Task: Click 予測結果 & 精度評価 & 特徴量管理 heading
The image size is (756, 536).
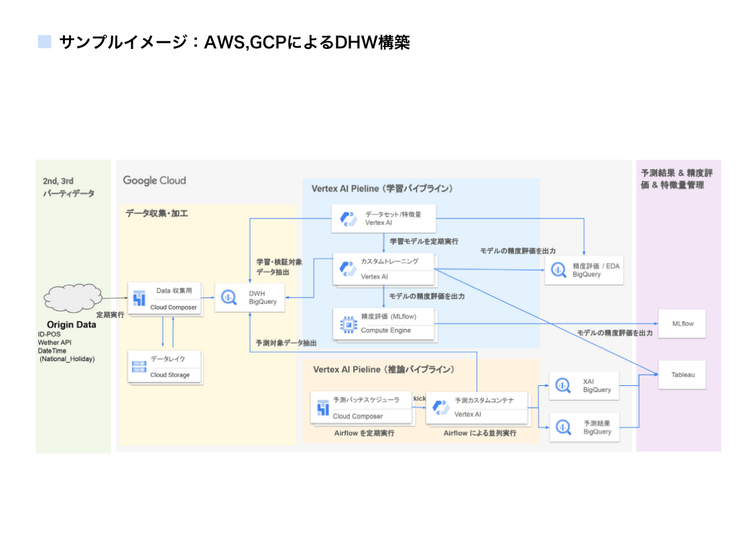Action: [676, 179]
